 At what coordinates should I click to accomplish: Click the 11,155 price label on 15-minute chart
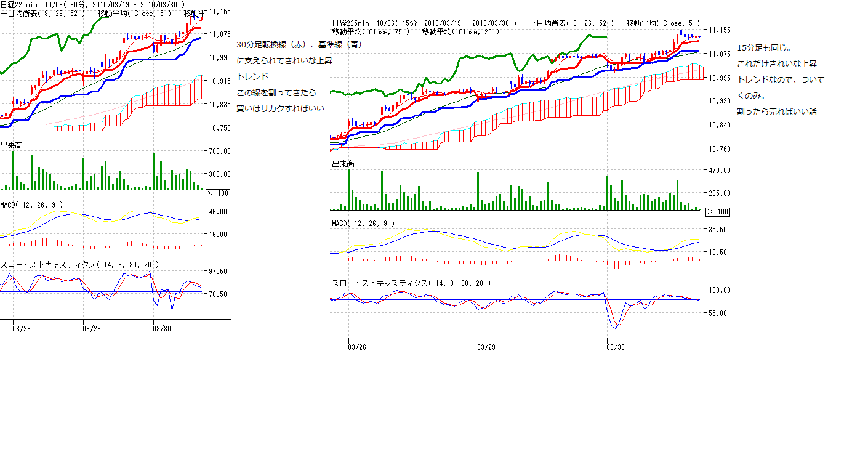coord(720,30)
